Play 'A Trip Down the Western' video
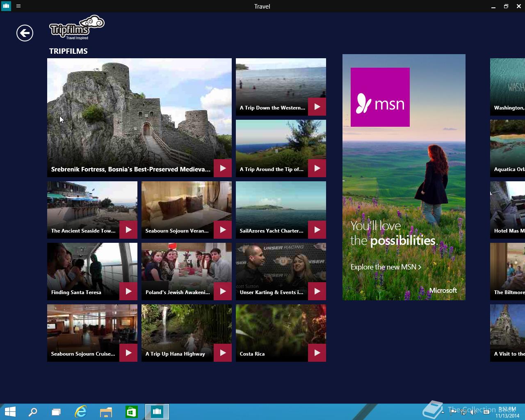This screenshot has width=525, height=420. (317, 107)
